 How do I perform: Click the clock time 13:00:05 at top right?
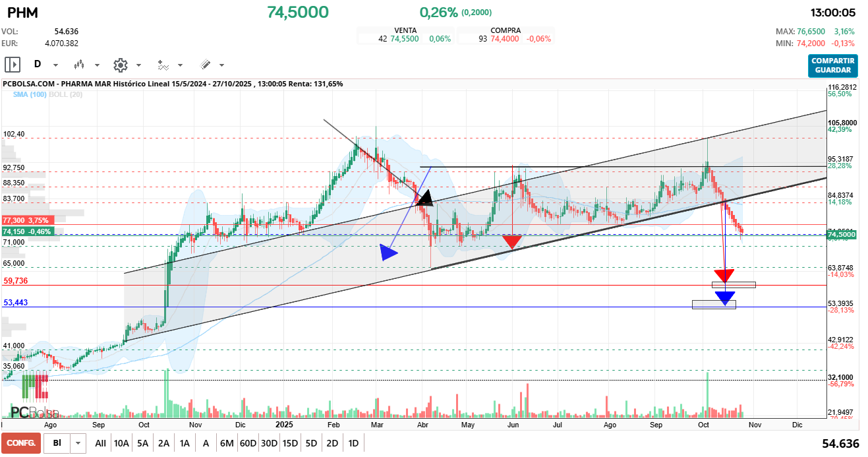pos(834,13)
